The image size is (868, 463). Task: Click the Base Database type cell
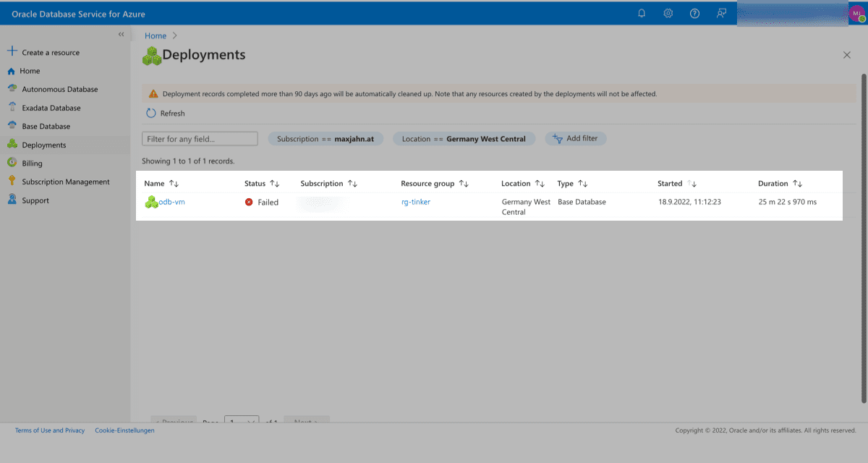coord(582,202)
